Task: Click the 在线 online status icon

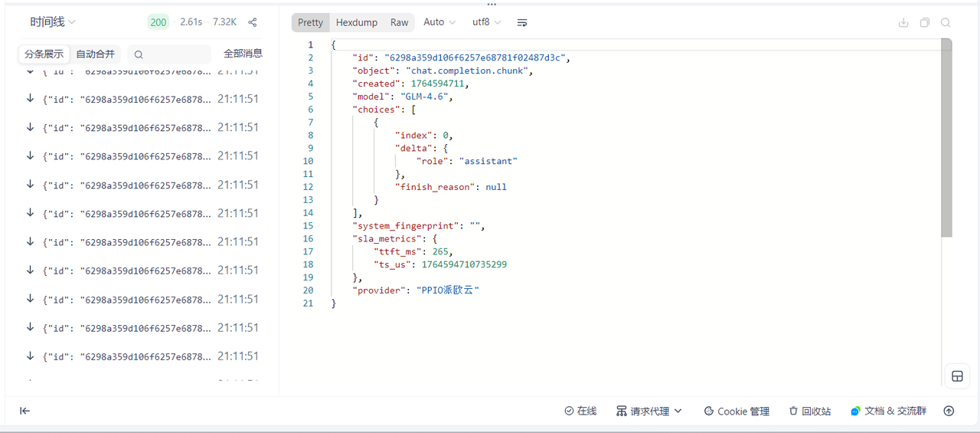Action: [569, 411]
